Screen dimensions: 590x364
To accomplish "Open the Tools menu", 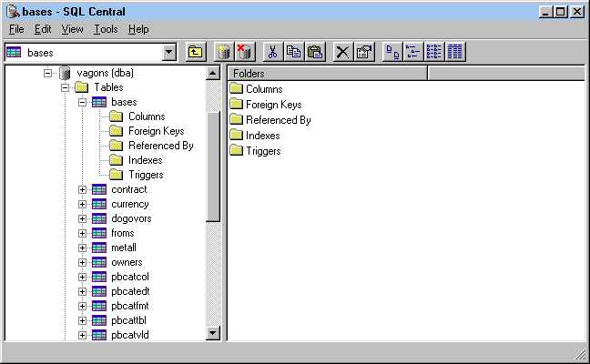I will (x=106, y=29).
